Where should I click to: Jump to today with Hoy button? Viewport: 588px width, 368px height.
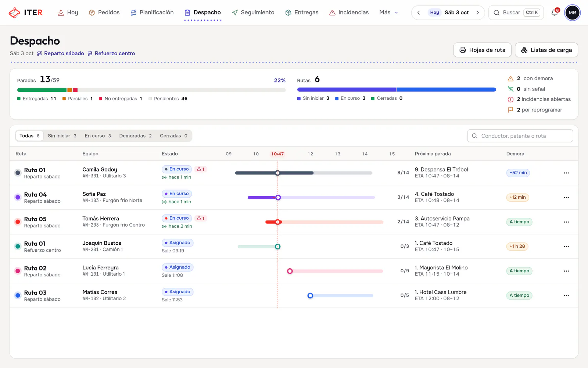coord(434,13)
